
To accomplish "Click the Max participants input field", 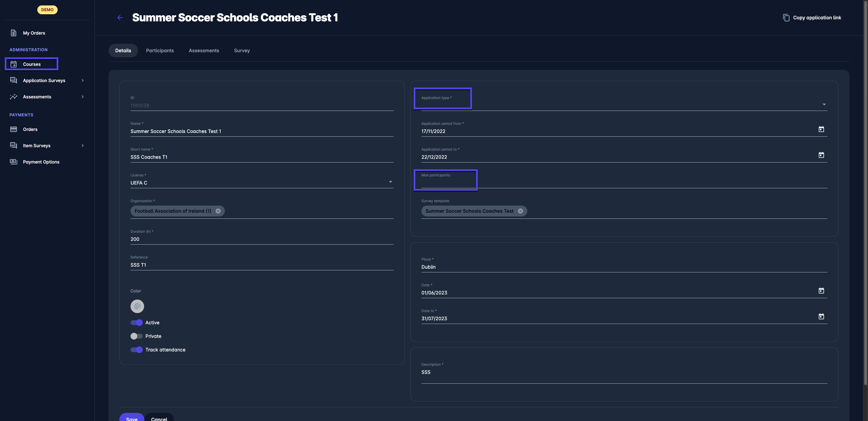I will pos(624,183).
